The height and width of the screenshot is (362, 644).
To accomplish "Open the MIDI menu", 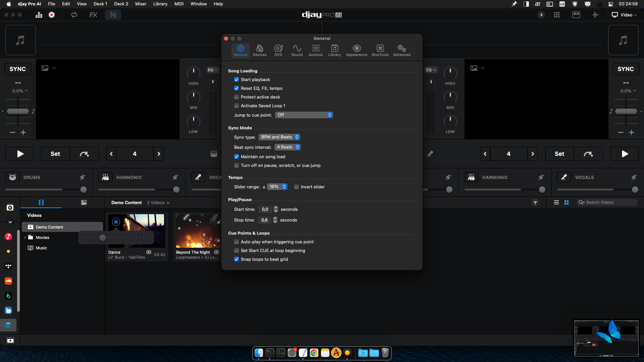I will pyautogui.click(x=179, y=4).
